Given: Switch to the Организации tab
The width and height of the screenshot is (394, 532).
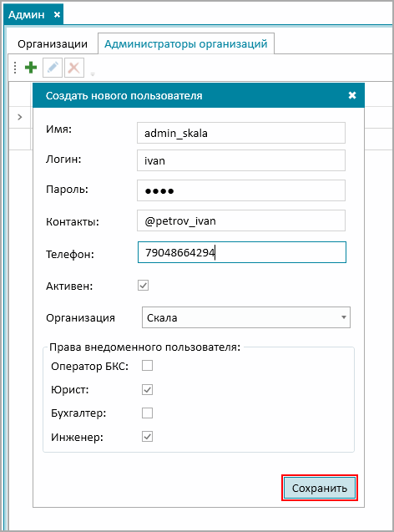Looking at the screenshot, I should tap(53, 44).
